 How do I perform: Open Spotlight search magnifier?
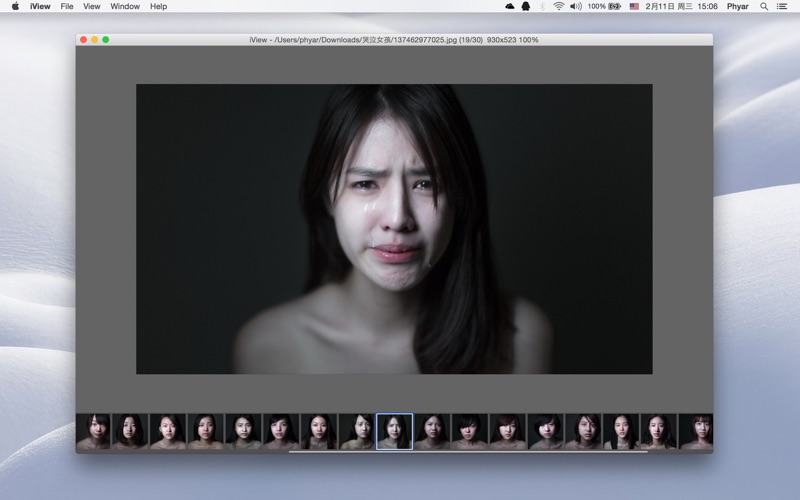(x=764, y=6)
